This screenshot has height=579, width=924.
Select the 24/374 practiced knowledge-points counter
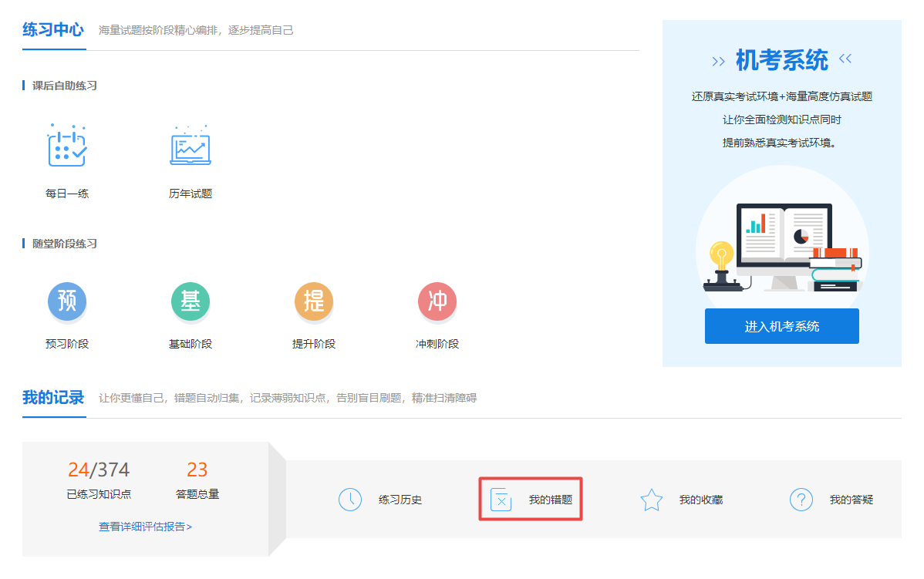pyautogui.click(x=98, y=469)
